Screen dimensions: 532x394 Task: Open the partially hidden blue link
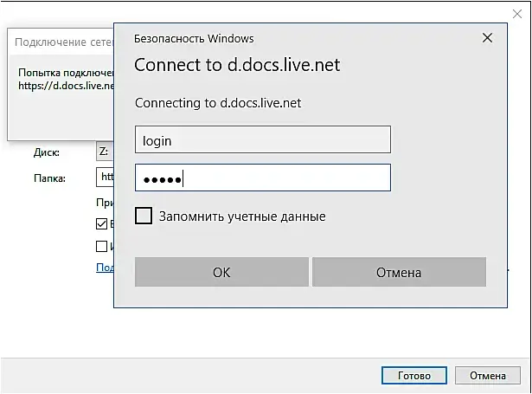pyautogui.click(x=105, y=268)
